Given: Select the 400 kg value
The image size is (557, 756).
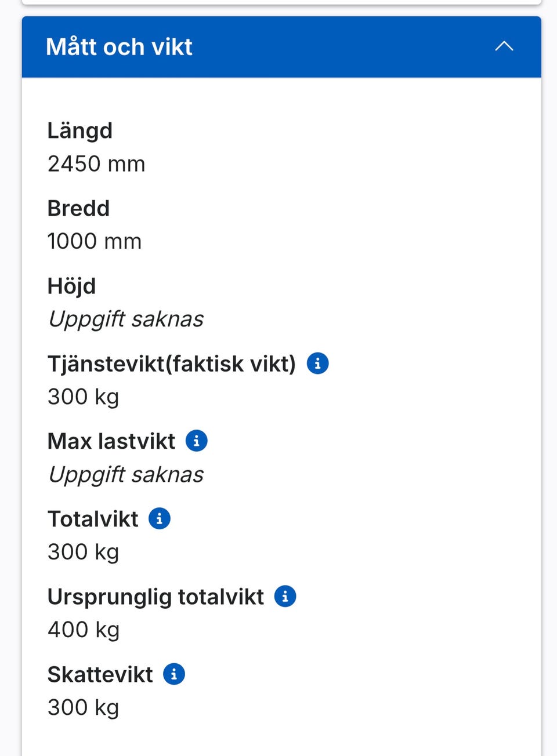Looking at the screenshot, I should (x=84, y=630).
